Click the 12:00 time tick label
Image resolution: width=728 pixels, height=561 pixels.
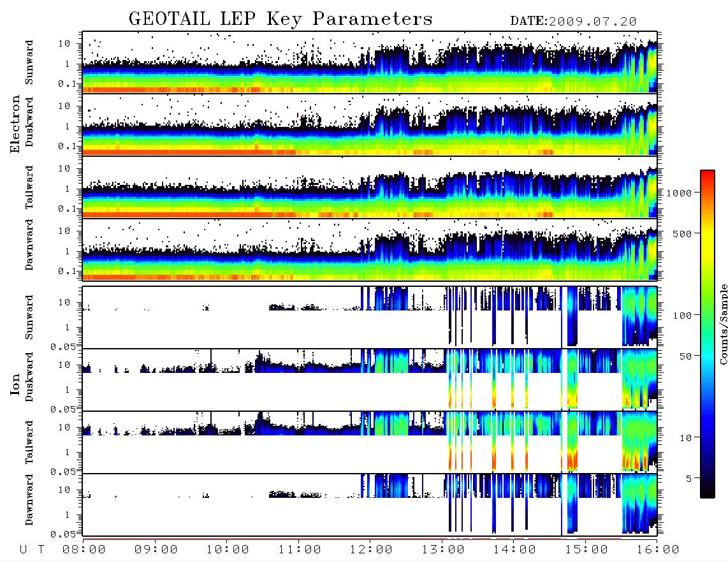point(371,550)
